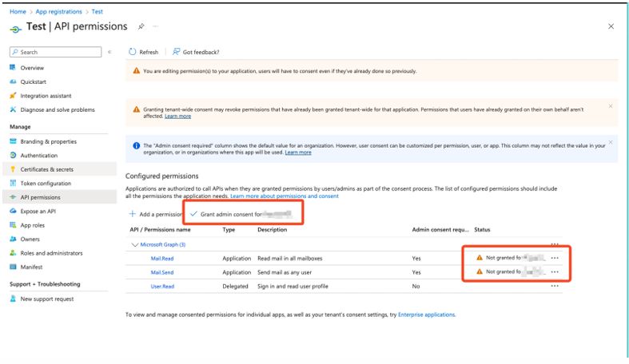The height and width of the screenshot is (364, 629).
Task: Open User.Read permission link
Action: tap(162, 287)
